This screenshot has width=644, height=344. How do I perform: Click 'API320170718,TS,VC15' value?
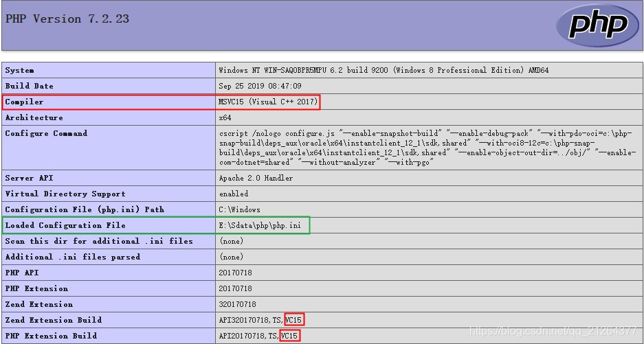[x=260, y=320]
